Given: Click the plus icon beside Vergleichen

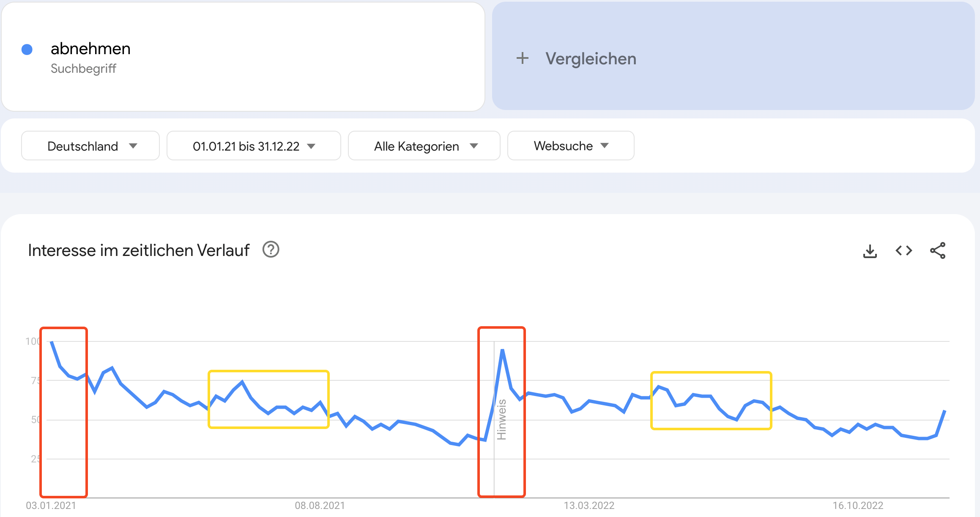Looking at the screenshot, I should tap(523, 58).
